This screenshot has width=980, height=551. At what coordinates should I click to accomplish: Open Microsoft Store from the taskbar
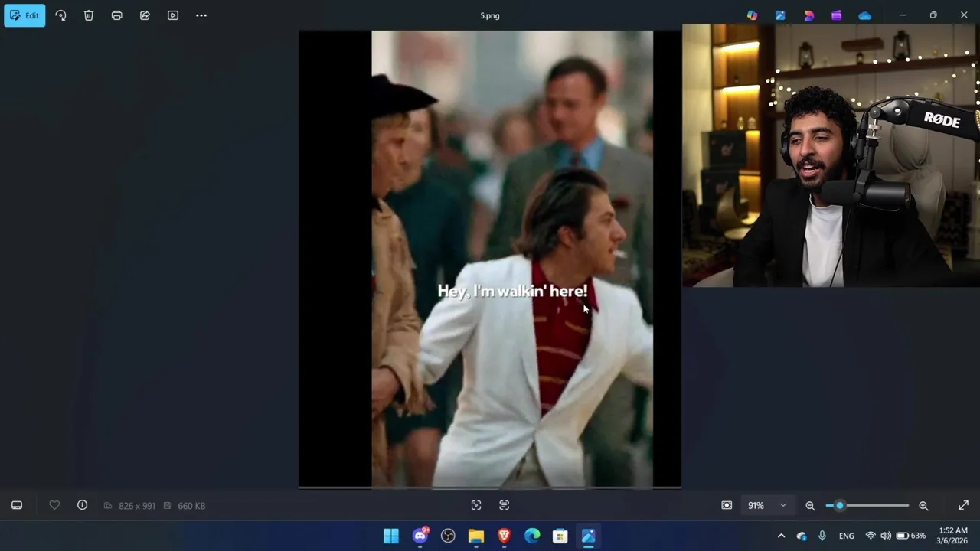click(x=560, y=536)
